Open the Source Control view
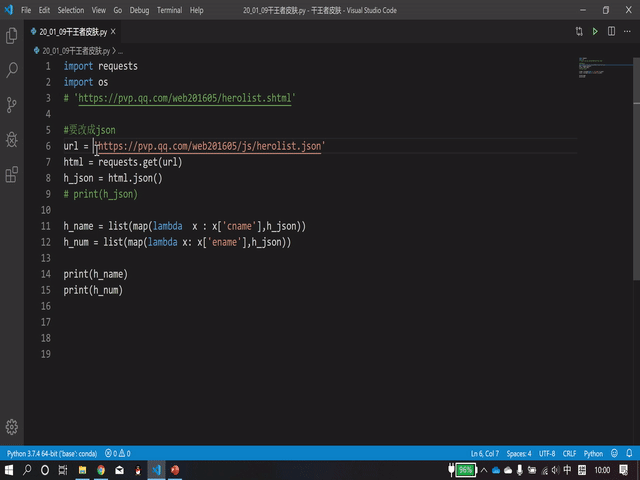This screenshot has height=480, width=640. pos(12,105)
